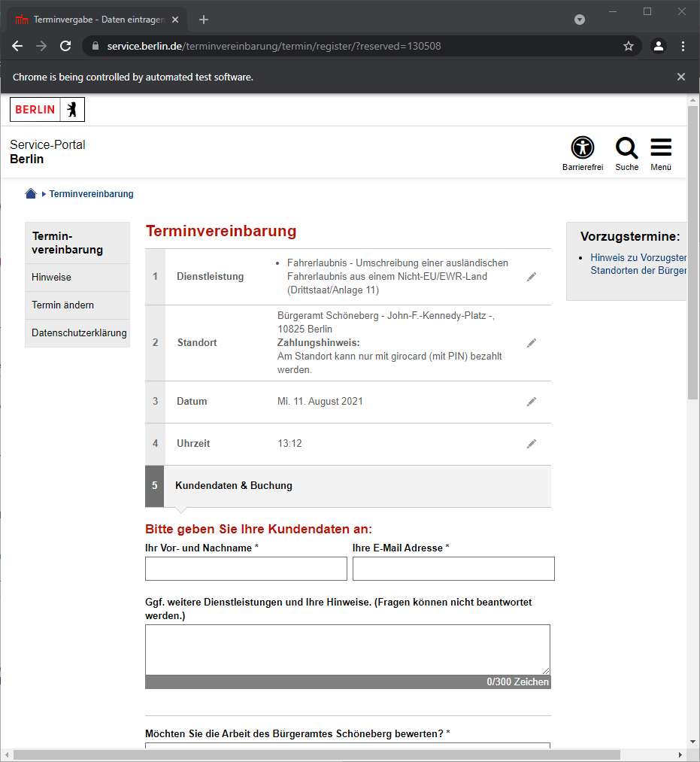This screenshot has width=700, height=762.
Task: Open Datenschutzerklärung in sidebar
Action: click(x=77, y=333)
